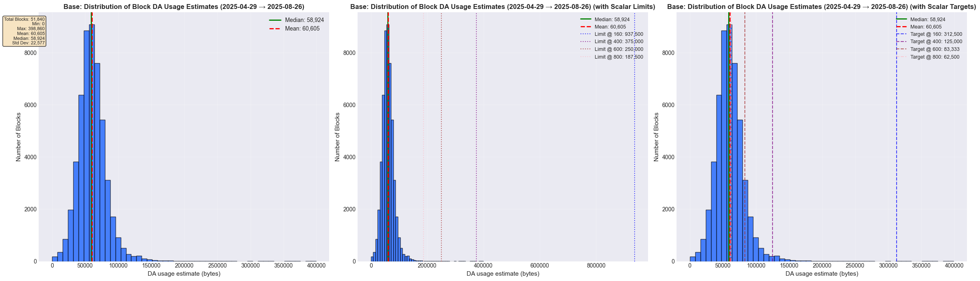Click the tallest histogram bar in left chart
The image size is (980, 281).
(92, 143)
